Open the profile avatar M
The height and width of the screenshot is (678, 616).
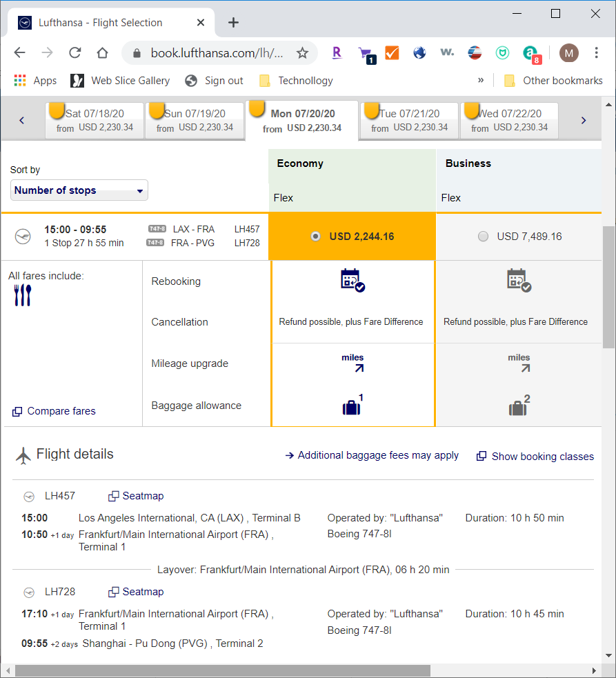tap(569, 52)
